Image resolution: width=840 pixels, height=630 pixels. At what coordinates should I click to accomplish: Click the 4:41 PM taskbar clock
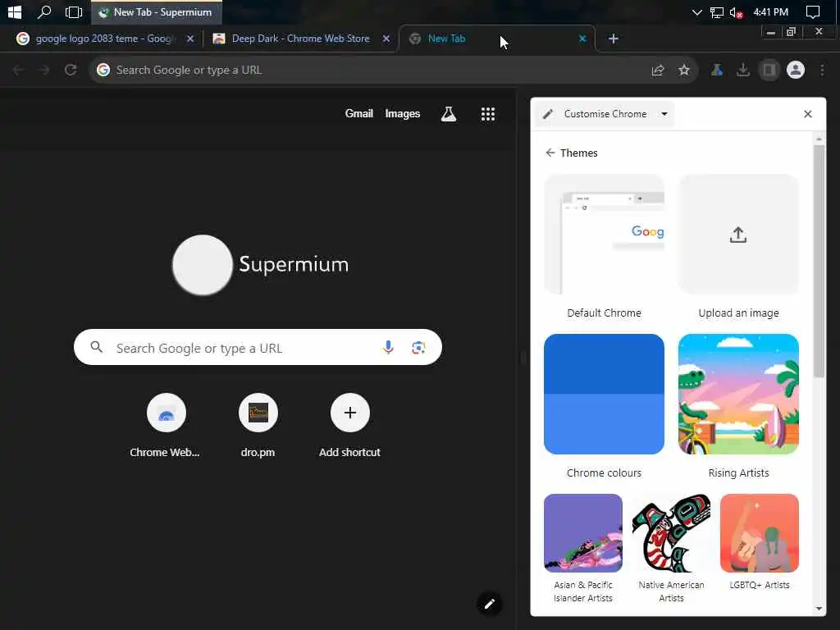pyautogui.click(x=770, y=11)
